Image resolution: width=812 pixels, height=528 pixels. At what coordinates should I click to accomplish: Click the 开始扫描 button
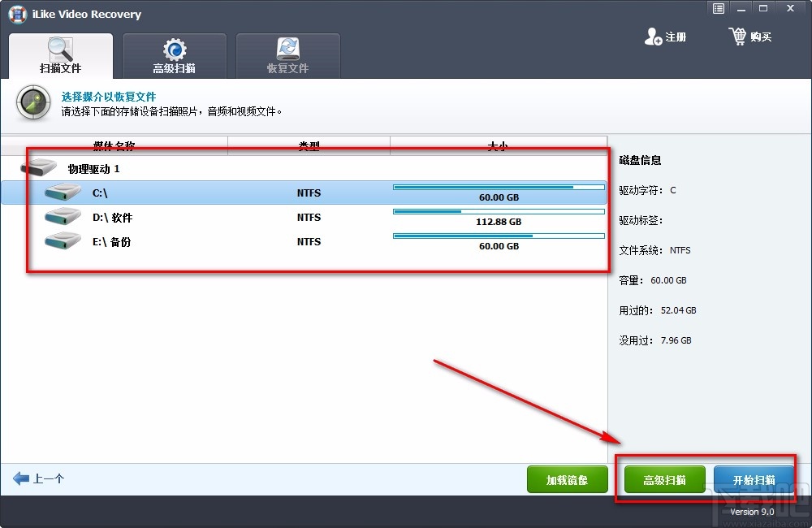click(753, 479)
